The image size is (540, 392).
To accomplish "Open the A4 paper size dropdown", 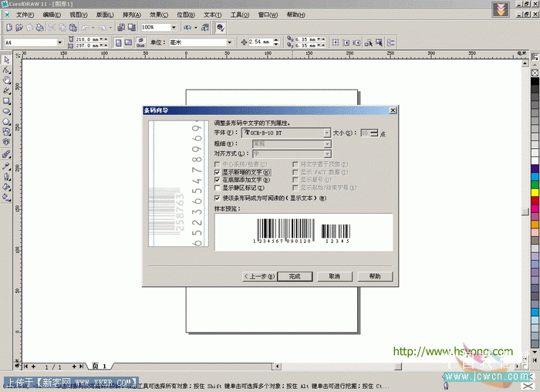I will [x=59, y=42].
